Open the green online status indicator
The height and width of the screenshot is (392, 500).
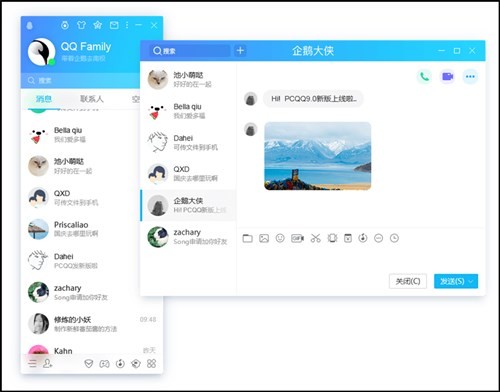click(x=52, y=62)
